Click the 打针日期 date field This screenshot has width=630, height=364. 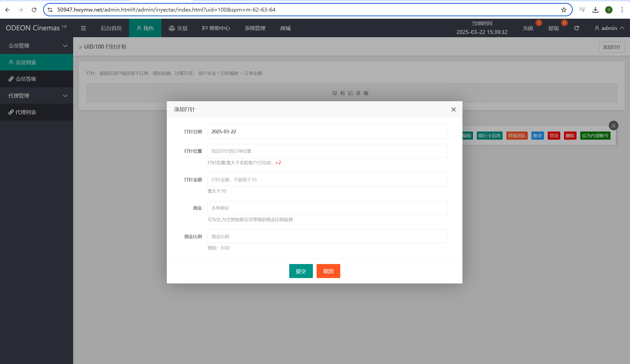327,132
